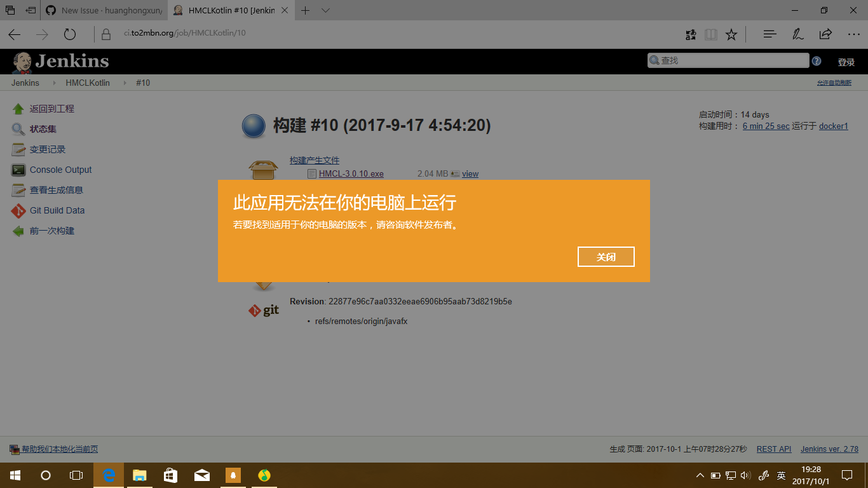Click the HMCLKotlin breadcrumb
The width and height of the screenshot is (868, 488).
[88, 83]
